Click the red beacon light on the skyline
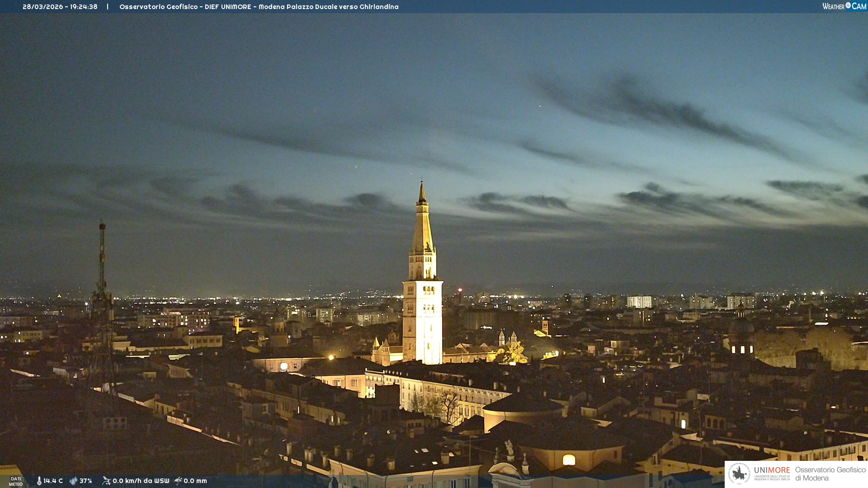 tap(460, 290)
